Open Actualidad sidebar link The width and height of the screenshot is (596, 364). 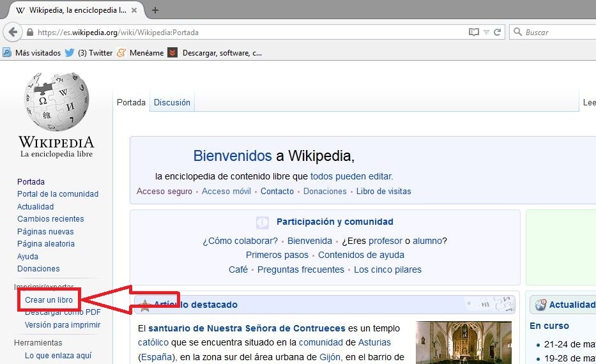tap(35, 206)
